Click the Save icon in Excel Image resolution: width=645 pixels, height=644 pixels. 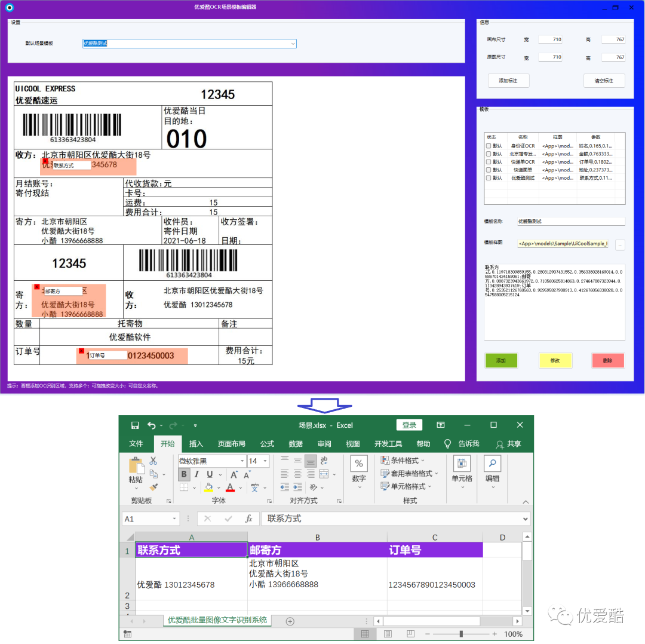[134, 425]
